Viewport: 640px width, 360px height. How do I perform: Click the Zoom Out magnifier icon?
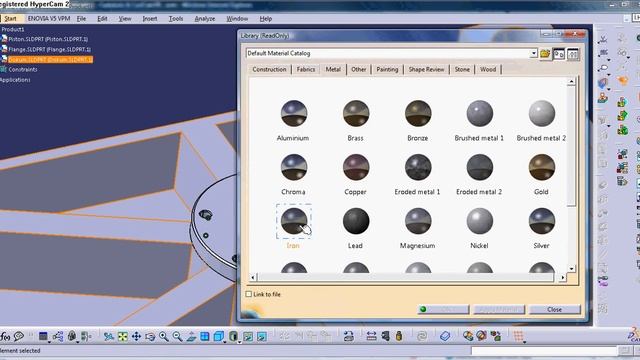[x=177, y=336]
